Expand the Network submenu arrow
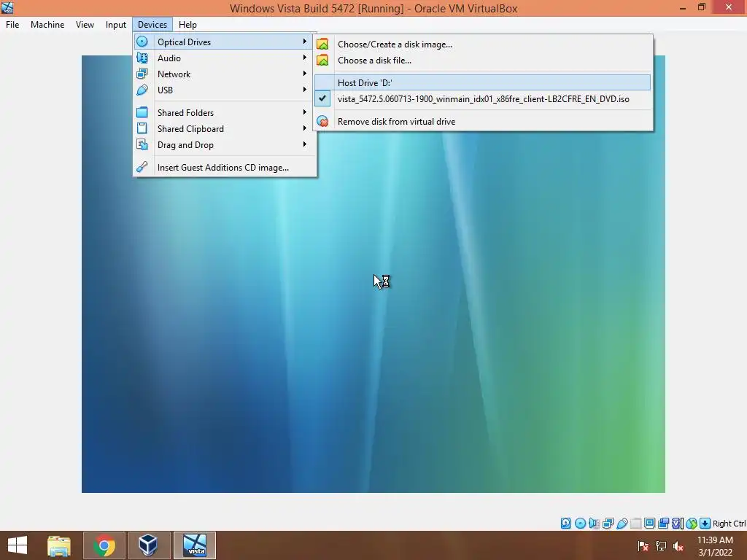The width and height of the screenshot is (747, 560). (x=304, y=74)
